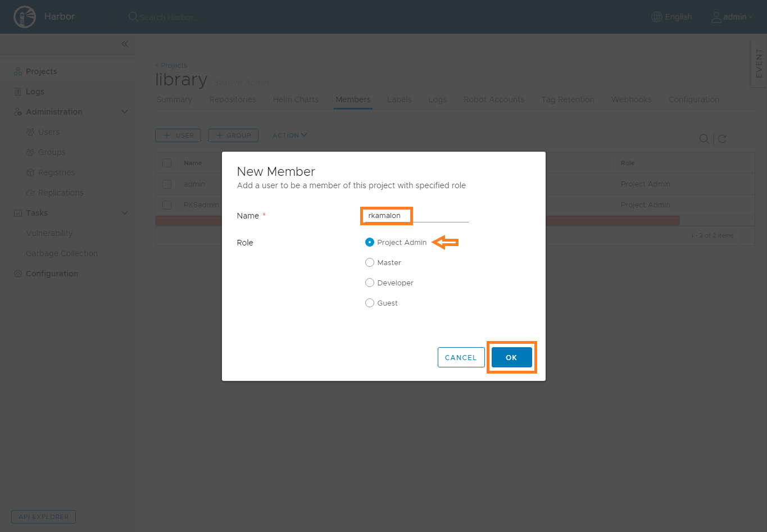Open Projects from the sidebar

pyautogui.click(x=41, y=71)
